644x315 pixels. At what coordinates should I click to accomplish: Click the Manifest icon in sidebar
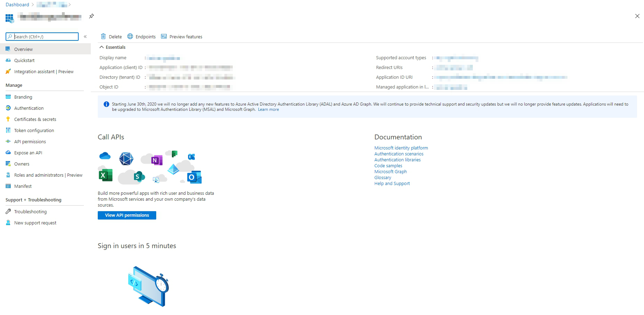pyautogui.click(x=8, y=186)
